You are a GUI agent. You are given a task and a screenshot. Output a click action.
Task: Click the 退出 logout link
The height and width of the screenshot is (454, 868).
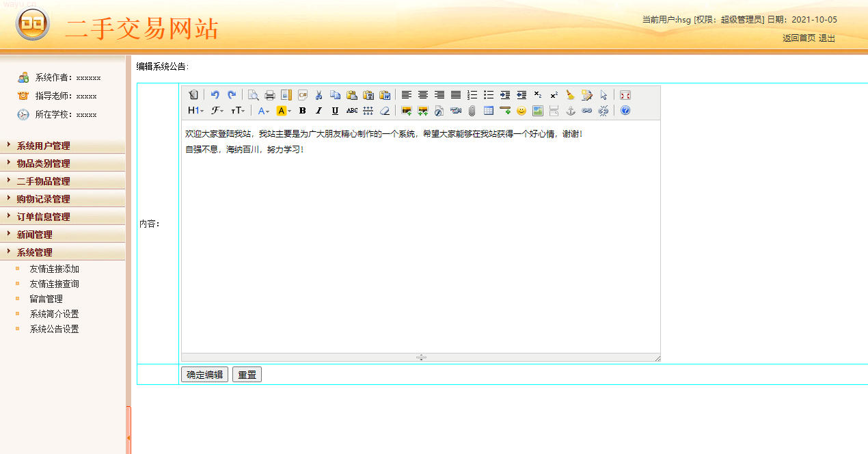click(827, 38)
